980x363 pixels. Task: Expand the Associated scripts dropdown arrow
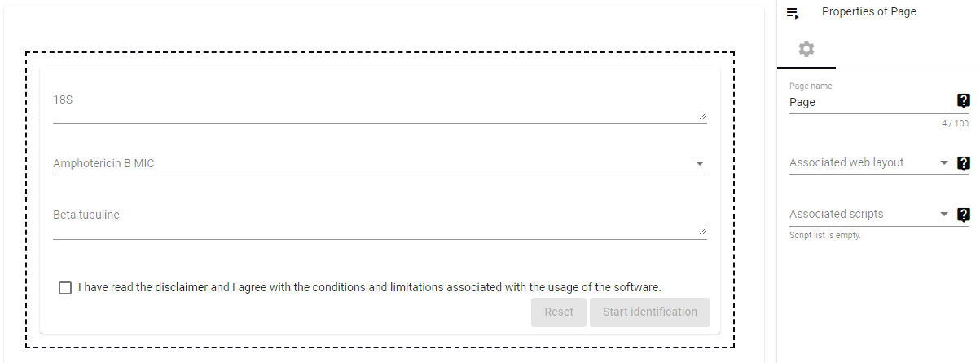[944, 215]
